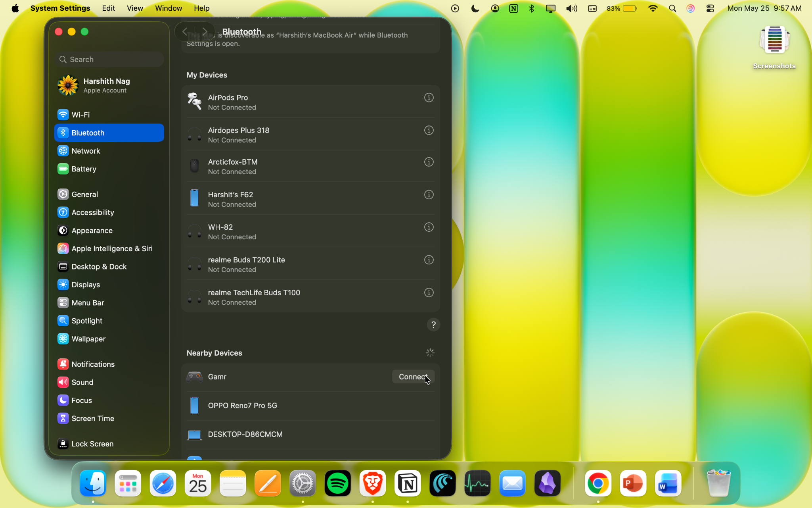The width and height of the screenshot is (812, 508).
Task: Open info for Harshit's F62
Action: (429, 194)
